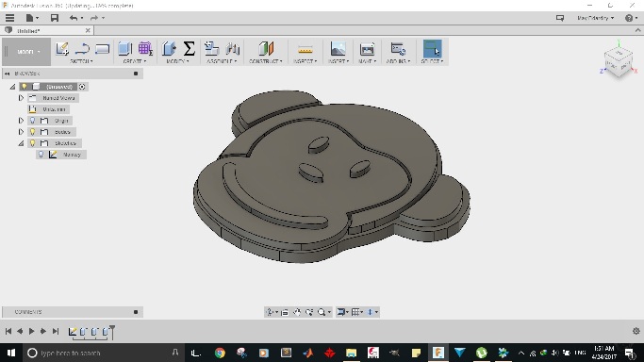
Task: Select the Create Form tool
Action: tap(145, 48)
